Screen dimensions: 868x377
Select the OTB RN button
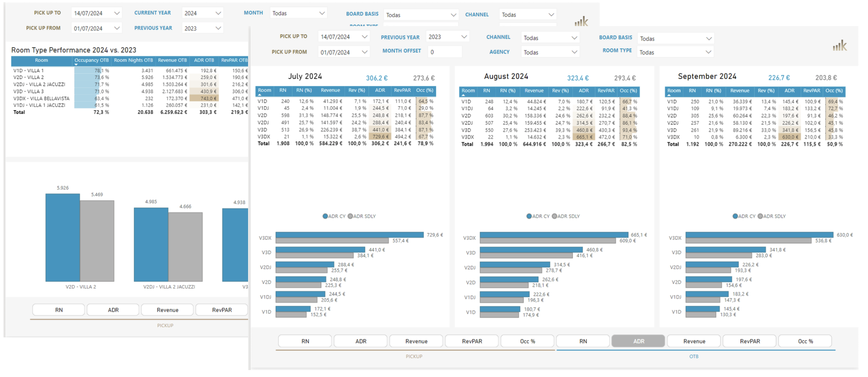click(583, 341)
